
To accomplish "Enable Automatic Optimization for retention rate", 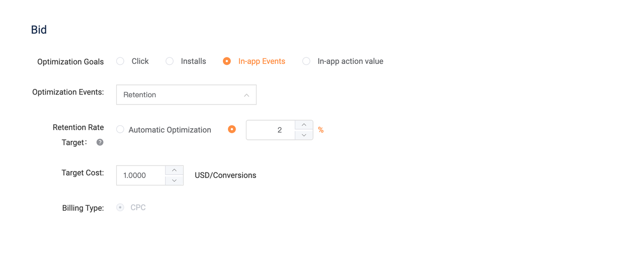I will pos(120,129).
